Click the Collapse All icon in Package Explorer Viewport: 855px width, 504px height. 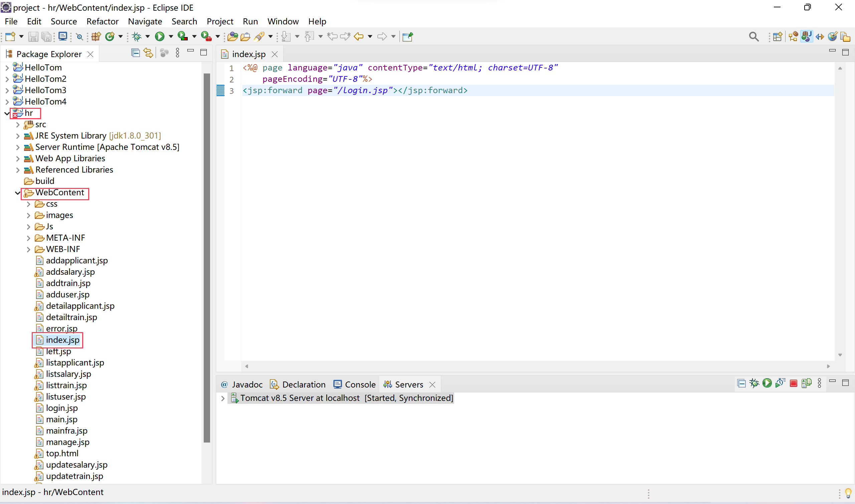click(x=135, y=53)
